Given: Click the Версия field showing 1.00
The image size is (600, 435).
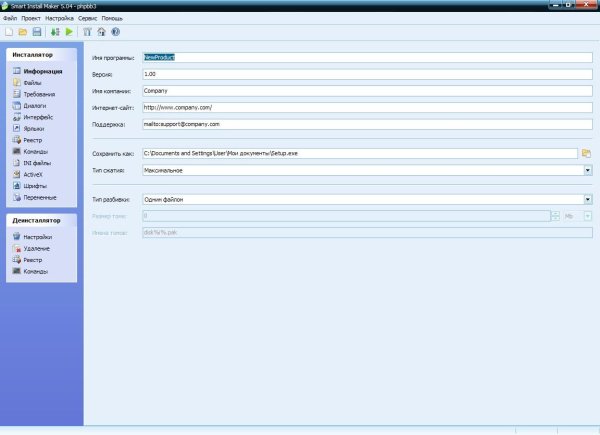Looking at the screenshot, I should (x=367, y=74).
